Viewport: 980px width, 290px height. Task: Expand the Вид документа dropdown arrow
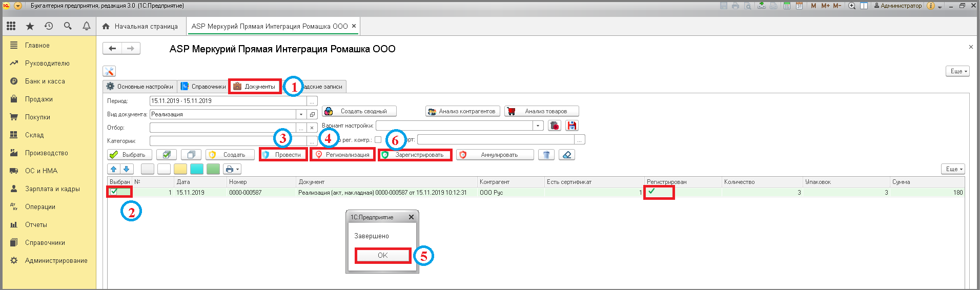(301, 114)
